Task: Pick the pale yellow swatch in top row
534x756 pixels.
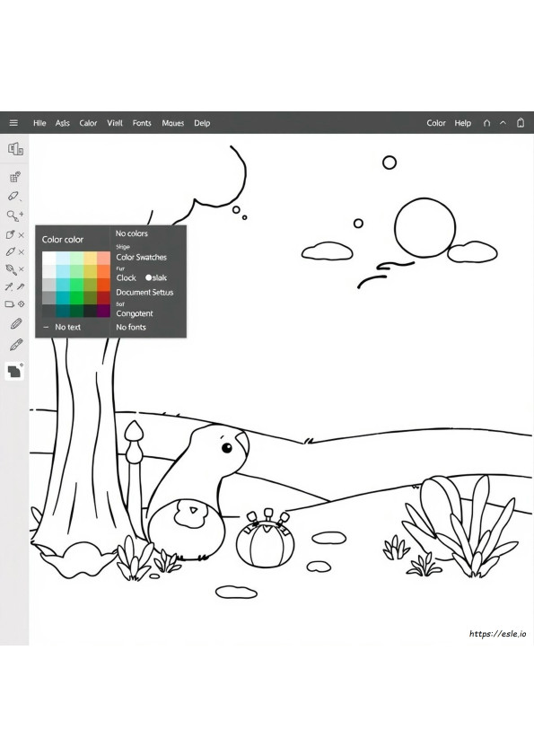Action: 90,258
